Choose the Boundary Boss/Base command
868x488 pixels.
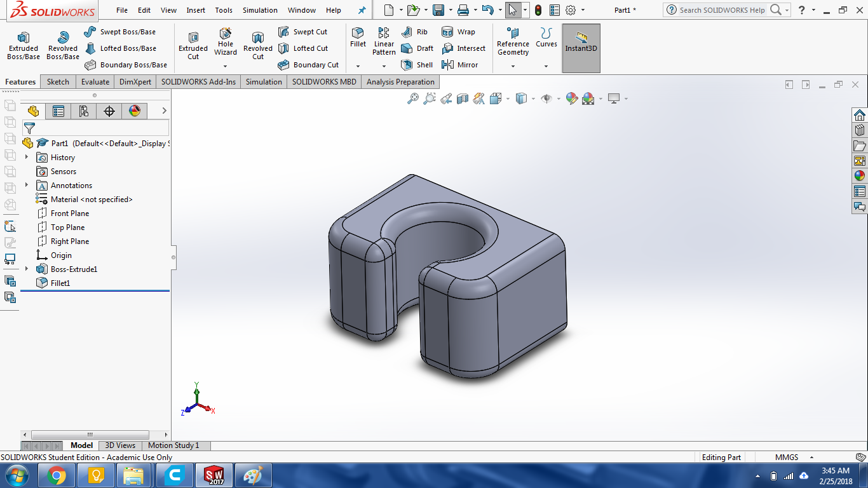[x=126, y=65]
